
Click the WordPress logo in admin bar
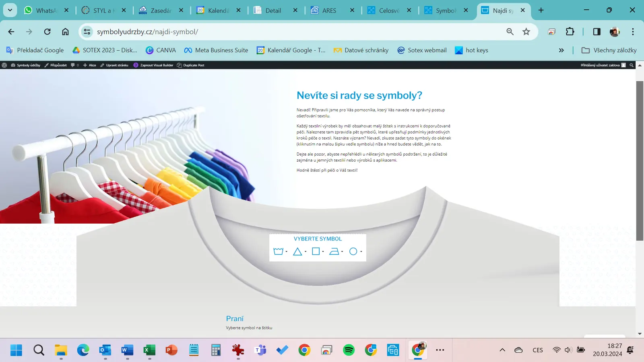pyautogui.click(x=4, y=65)
